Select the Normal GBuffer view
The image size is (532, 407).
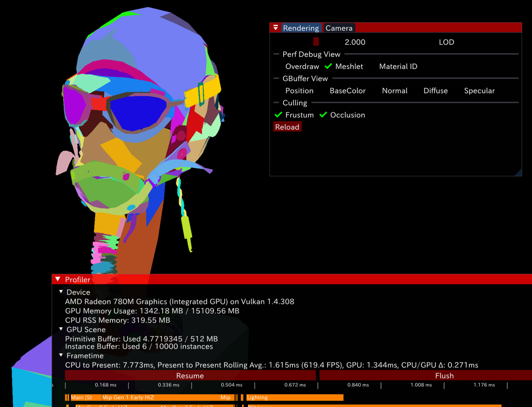click(x=394, y=91)
